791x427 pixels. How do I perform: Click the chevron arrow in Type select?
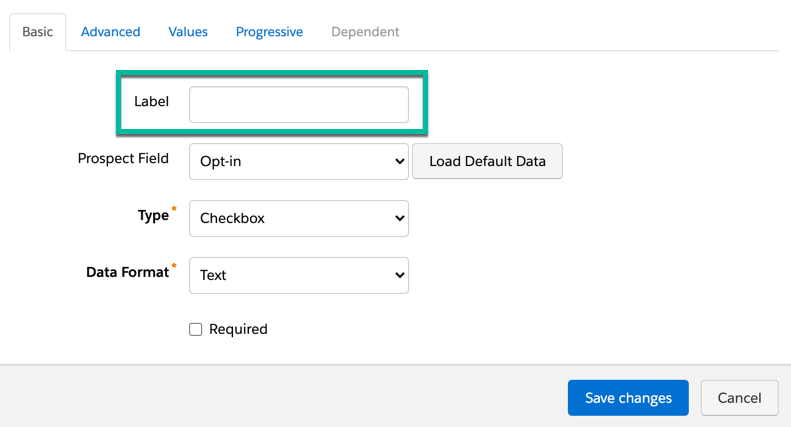tap(399, 218)
